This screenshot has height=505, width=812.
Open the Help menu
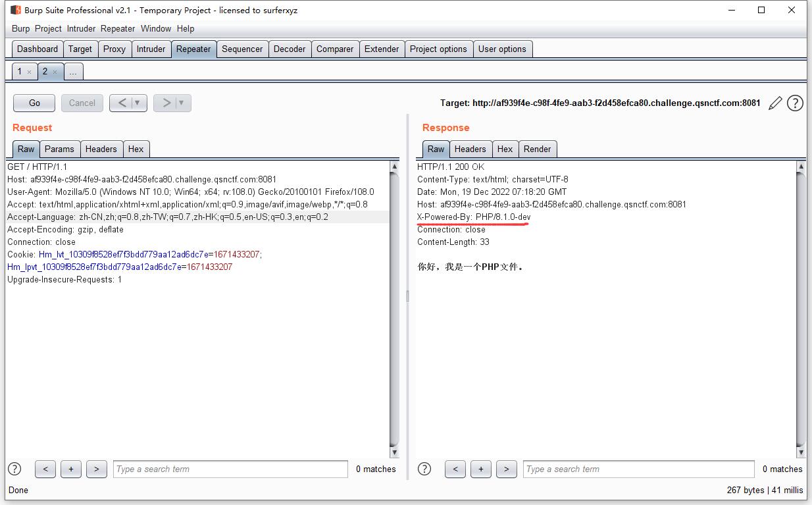(x=186, y=28)
